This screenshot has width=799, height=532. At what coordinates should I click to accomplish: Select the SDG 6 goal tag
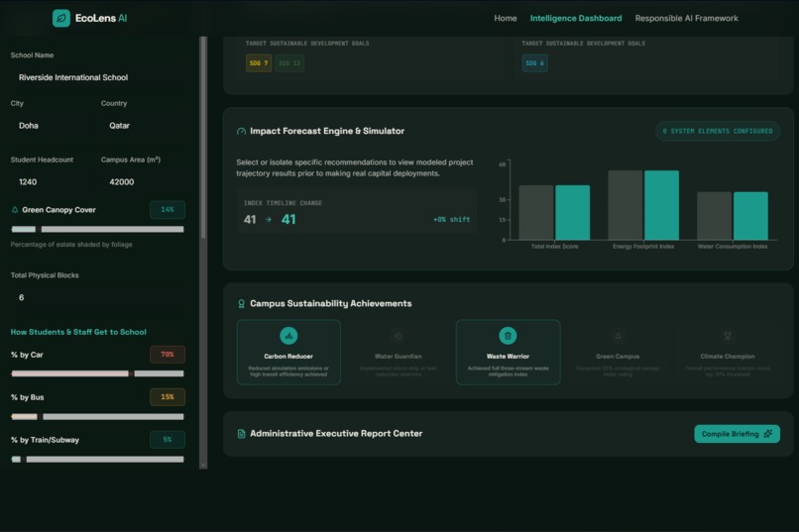(534, 63)
